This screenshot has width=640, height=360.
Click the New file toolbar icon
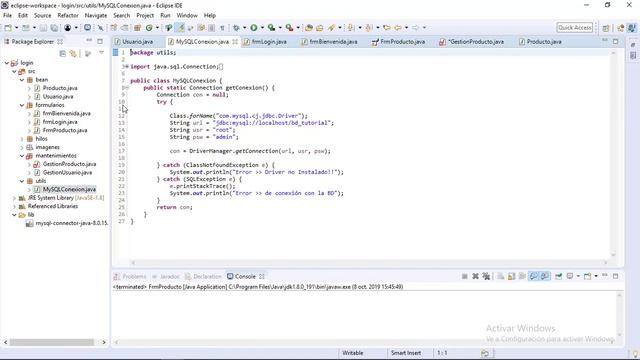tap(8, 28)
